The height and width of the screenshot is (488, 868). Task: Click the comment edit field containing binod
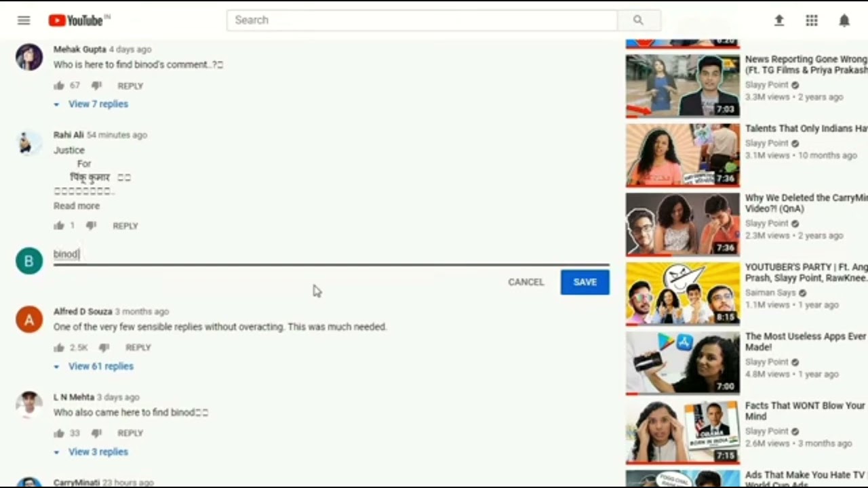pyautogui.click(x=332, y=255)
